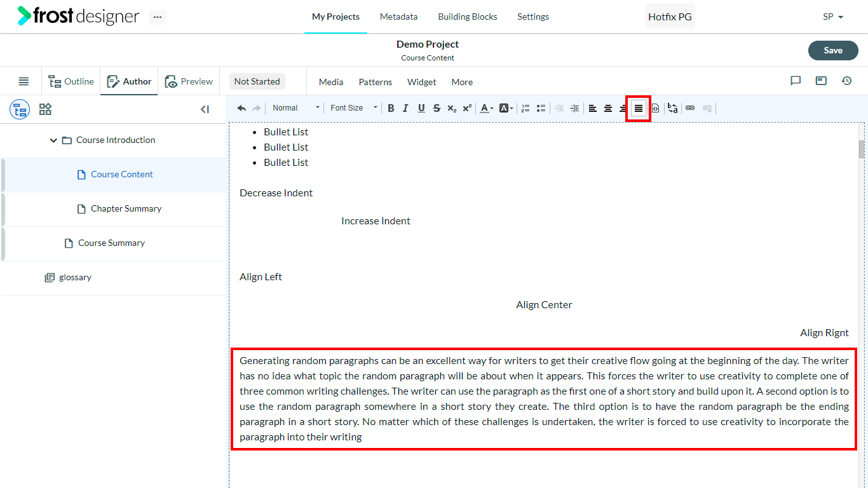This screenshot has width=868, height=488.
Task: Justify text using the toolbar icon
Action: pos(639,108)
